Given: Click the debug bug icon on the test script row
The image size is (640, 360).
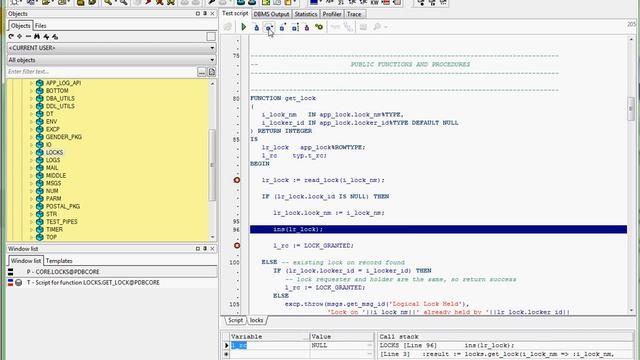Looking at the screenshot, I should pyautogui.click(x=18, y=282).
